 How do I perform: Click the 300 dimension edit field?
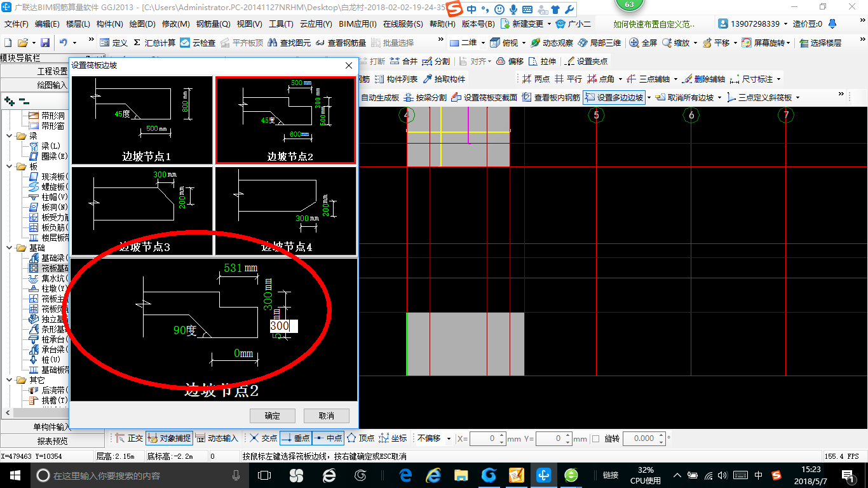(x=283, y=326)
